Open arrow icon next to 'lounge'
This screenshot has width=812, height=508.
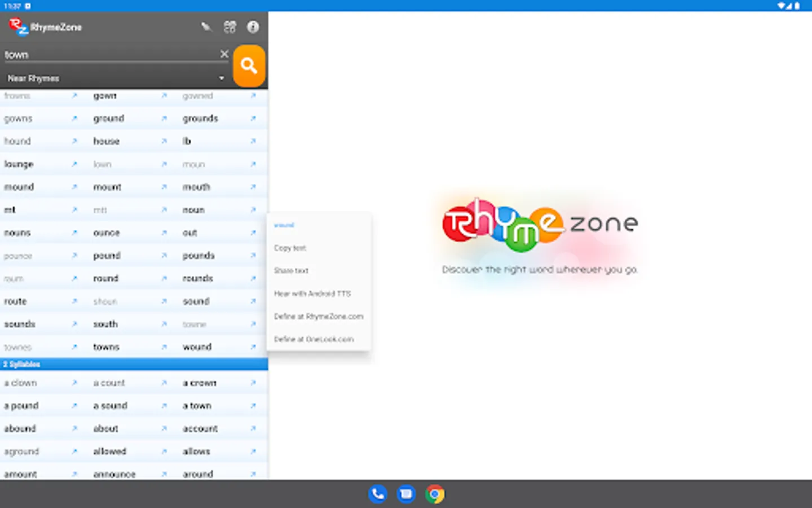[74, 164]
